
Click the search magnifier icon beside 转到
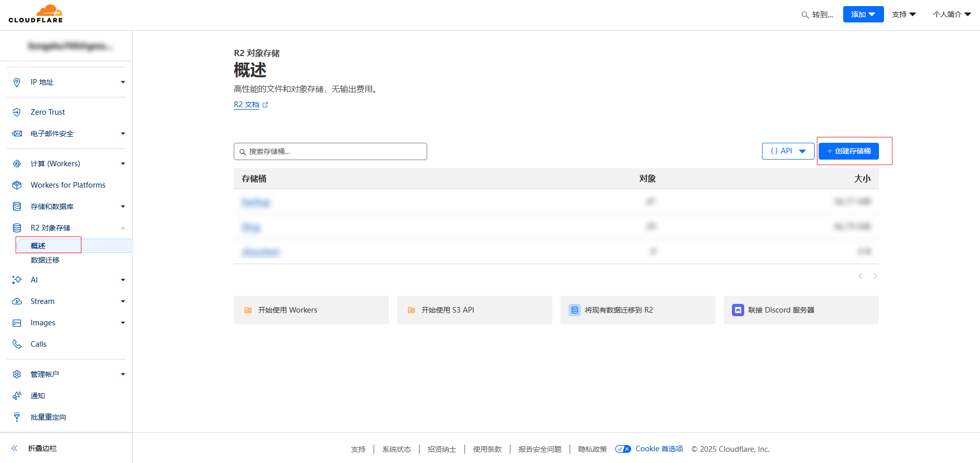805,15
